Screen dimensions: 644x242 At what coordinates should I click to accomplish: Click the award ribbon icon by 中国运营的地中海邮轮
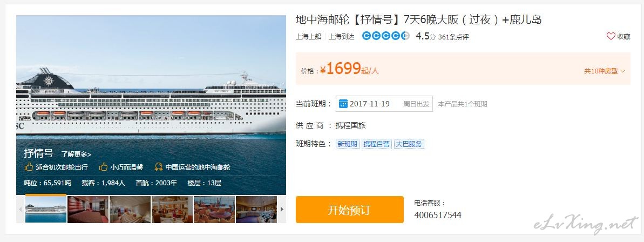click(x=159, y=167)
